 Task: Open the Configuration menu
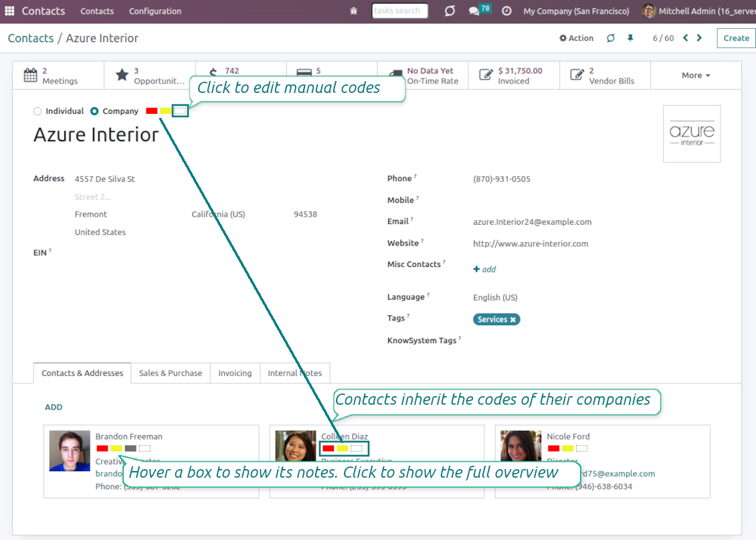pos(155,11)
